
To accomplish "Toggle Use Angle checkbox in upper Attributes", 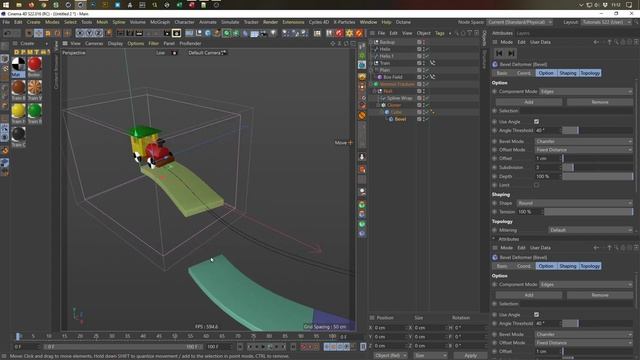I will pyautogui.click(x=536, y=122).
